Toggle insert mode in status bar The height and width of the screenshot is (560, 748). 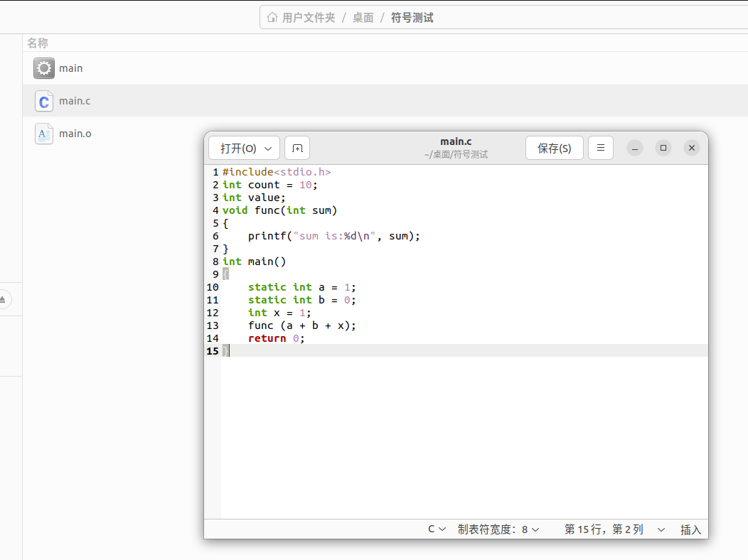(690, 529)
